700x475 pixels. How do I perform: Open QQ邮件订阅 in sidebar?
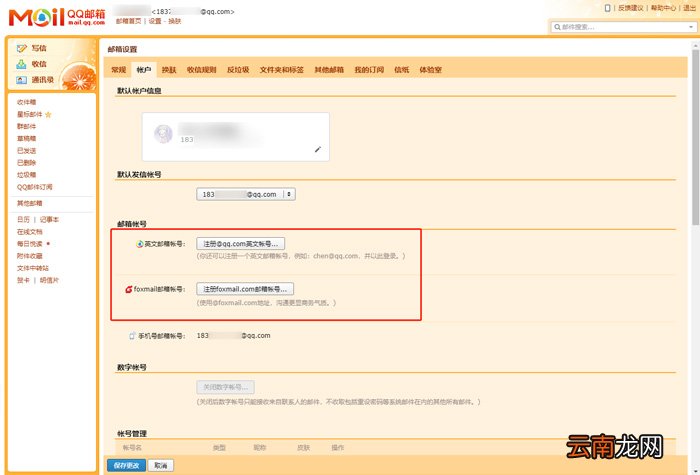(34, 187)
